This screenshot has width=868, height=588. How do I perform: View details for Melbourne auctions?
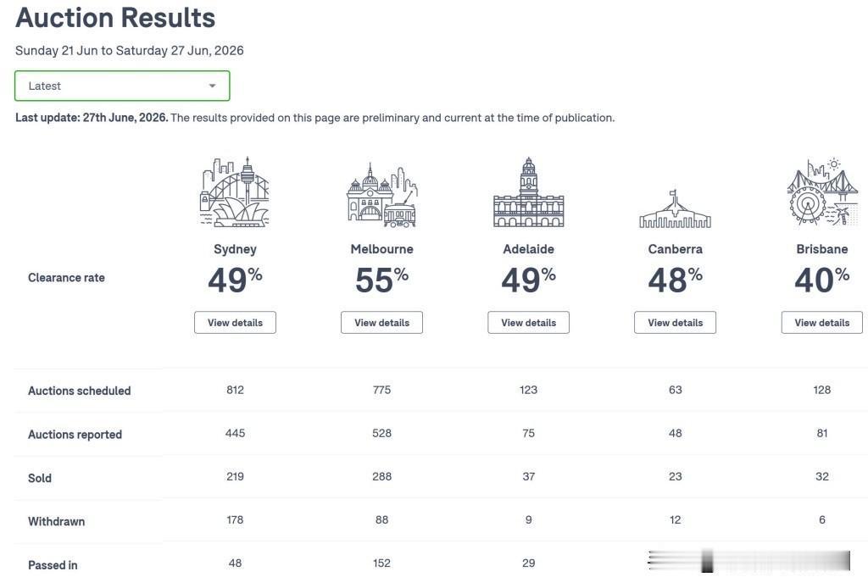point(382,323)
